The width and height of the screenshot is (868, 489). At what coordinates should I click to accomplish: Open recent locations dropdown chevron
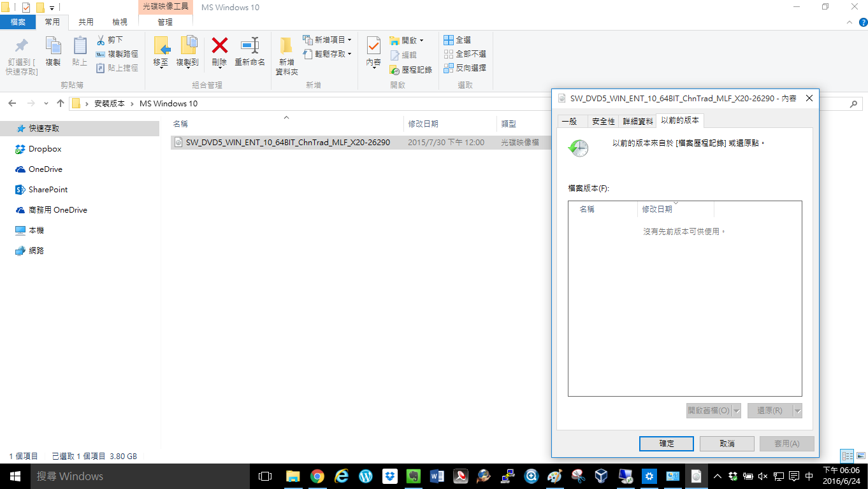pyautogui.click(x=46, y=103)
